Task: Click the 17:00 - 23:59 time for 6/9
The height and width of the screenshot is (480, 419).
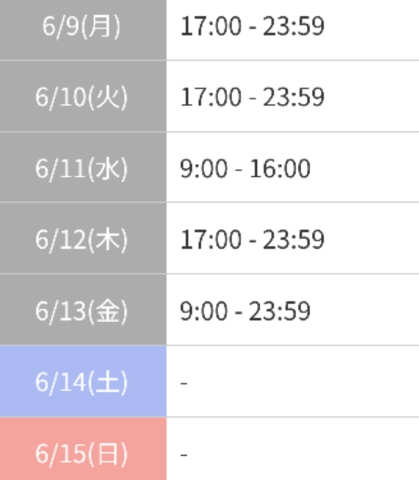Action: click(252, 26)
